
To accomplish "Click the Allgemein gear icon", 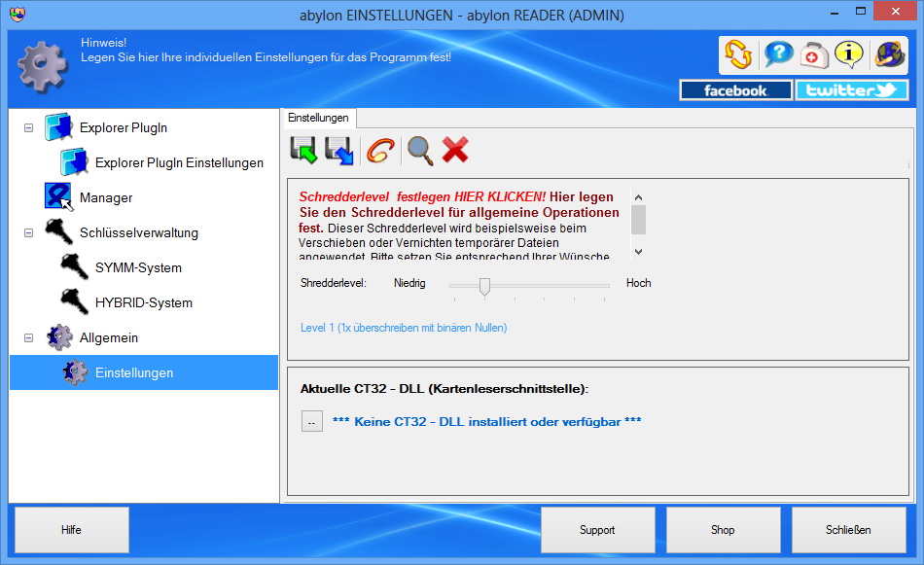I will tap(59, 337).
